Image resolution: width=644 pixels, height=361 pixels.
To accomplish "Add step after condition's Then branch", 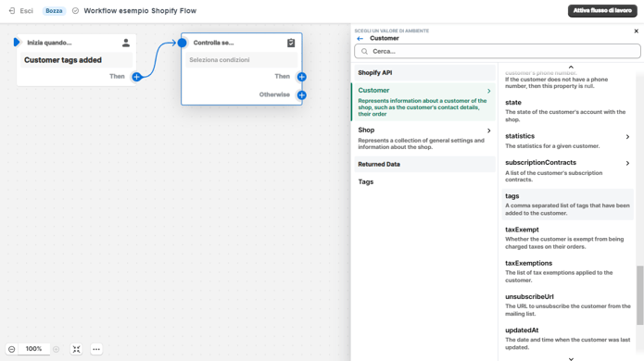I will pyautogui.click(x=301, y=77).
